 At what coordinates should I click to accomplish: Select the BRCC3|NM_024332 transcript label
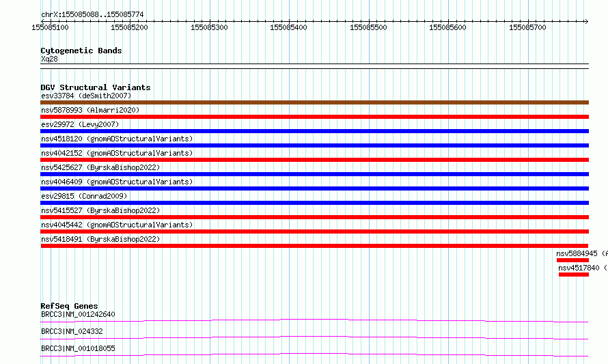click(72, 331)
